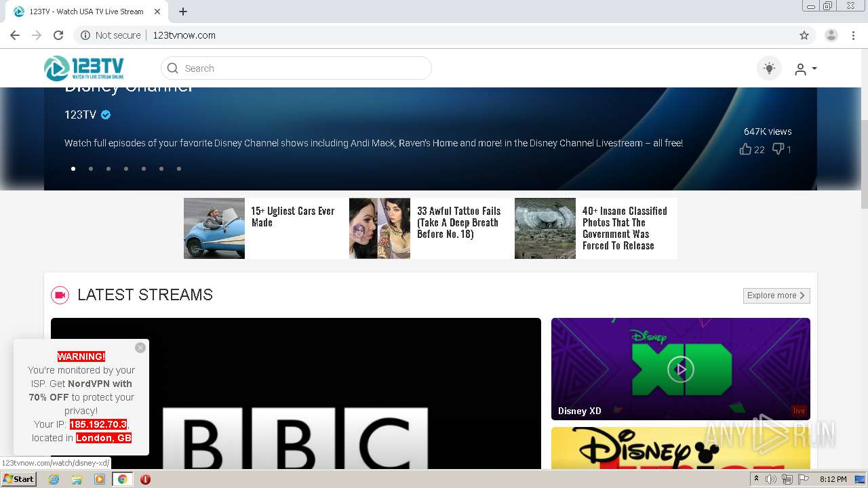Image resolution: width=868 pixels, height=488 pixels.
Task: Select the seventh carousel dot
Action: 179,169
